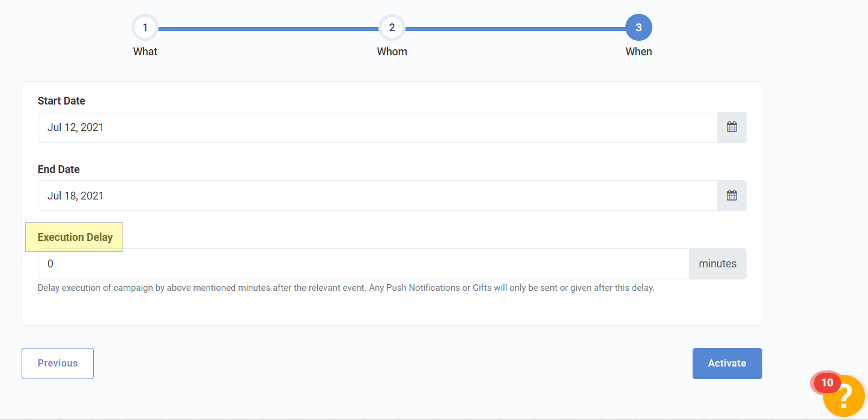Click the Start Date label
Viewport: 868px width, 420px height.
click(x=61, y=101)
